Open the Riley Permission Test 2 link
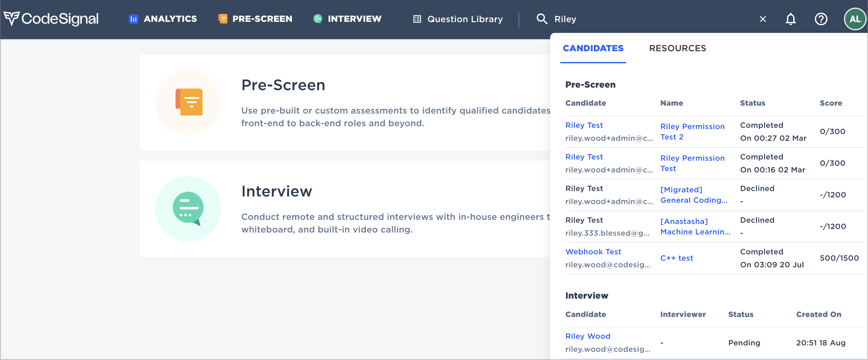868x360 pixels. [692, 131]
